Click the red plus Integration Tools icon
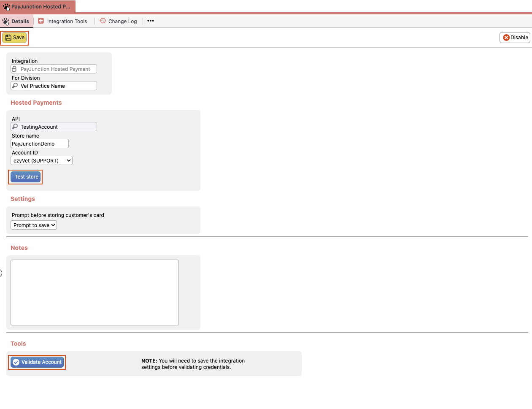 click(x=41, y=21)
